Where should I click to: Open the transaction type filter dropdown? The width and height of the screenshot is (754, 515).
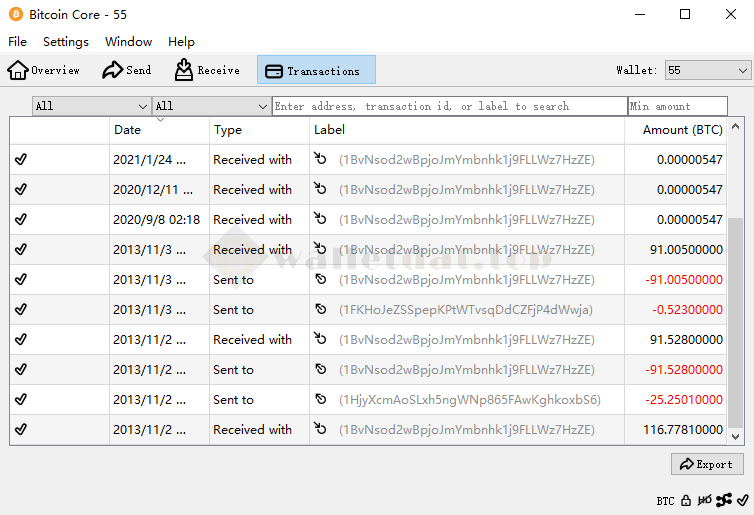click(x=211, y=106)
